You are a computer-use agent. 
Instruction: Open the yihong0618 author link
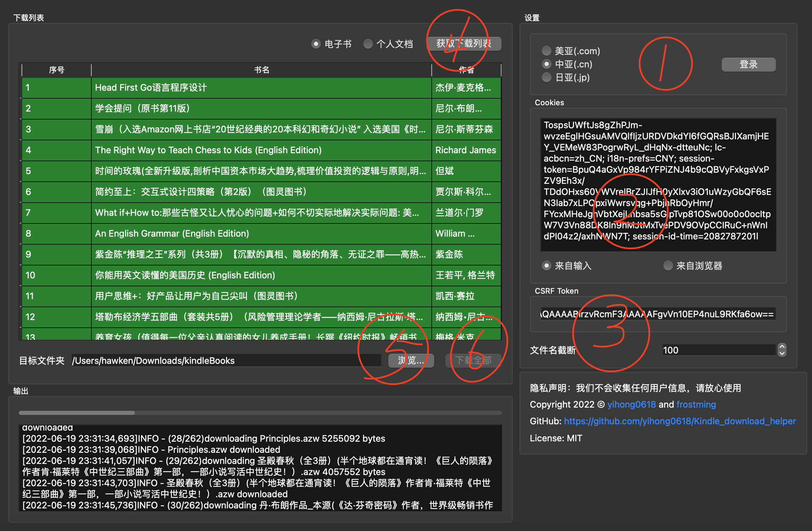tap(631, 405)
